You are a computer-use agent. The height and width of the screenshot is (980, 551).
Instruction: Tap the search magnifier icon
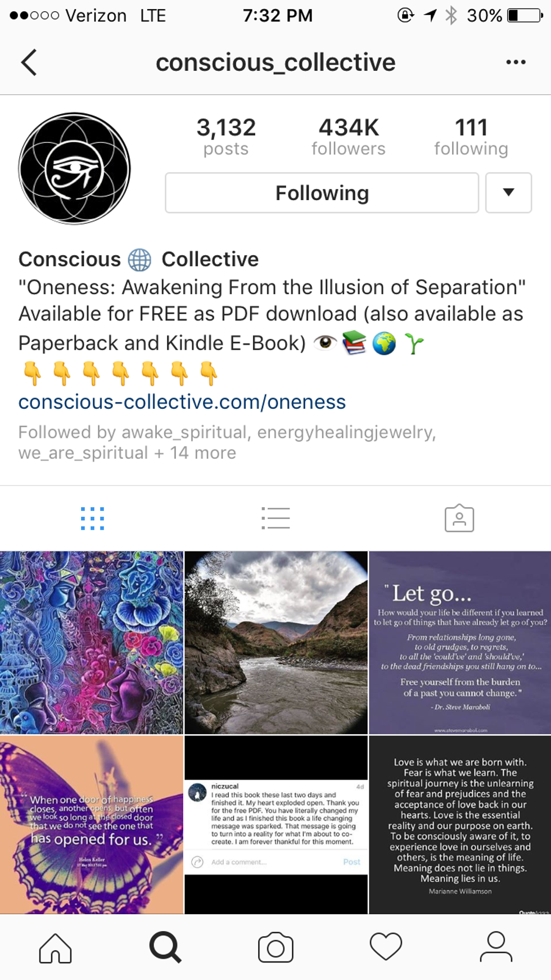point(165,947)
